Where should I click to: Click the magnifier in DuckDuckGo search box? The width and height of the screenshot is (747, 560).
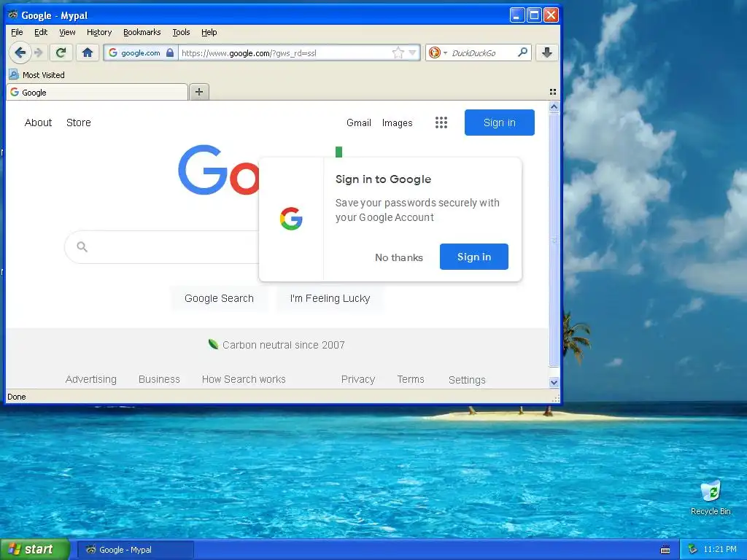[x=522, y=52]
